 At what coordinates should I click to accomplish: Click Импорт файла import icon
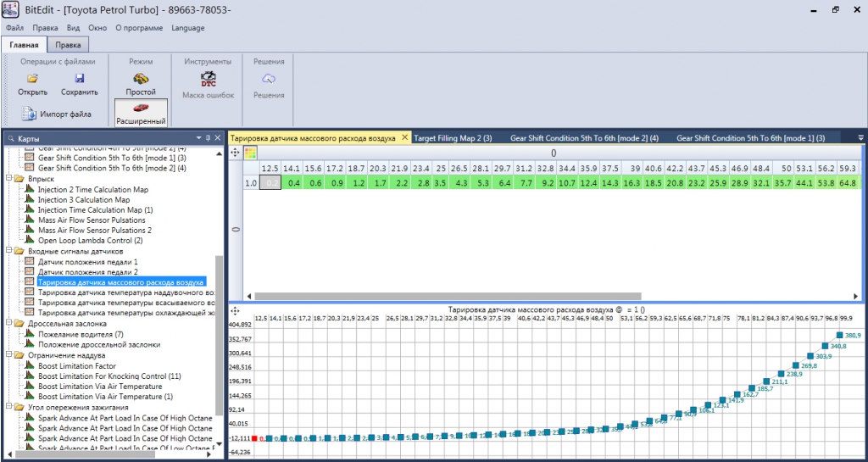click(29, 114)
